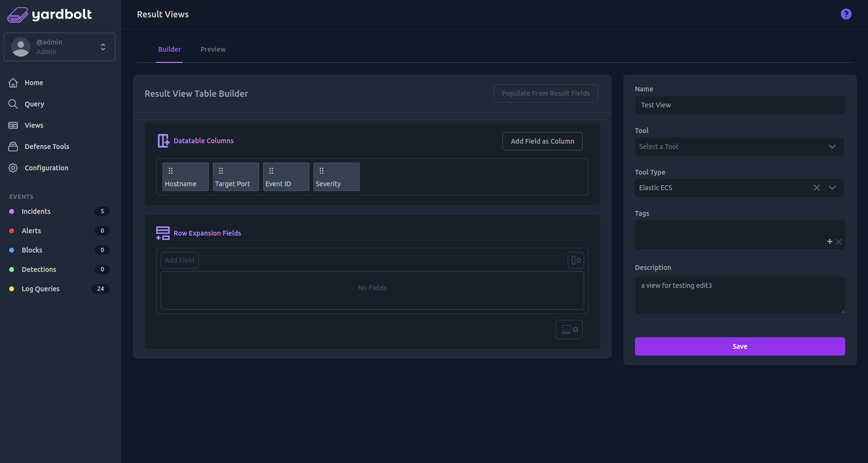Click the Log Queries count badge 24

coord(101,289)
